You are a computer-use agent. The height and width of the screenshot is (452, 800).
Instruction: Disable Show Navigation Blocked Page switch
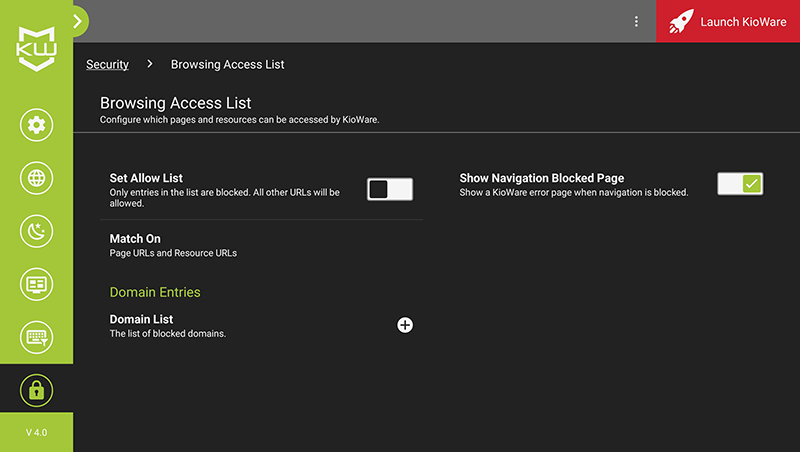tap(740, 184)
